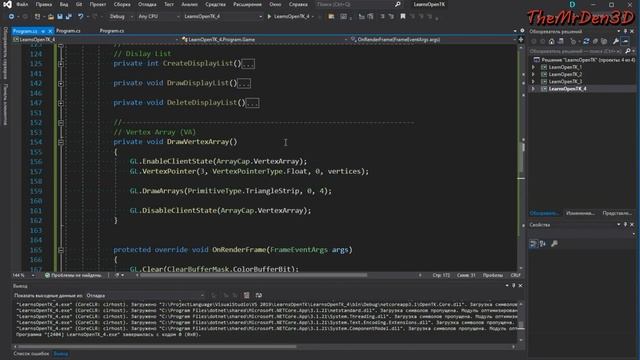Pin the Output panel
Viewport: 640px width, 360px height.
pos(513,286)
